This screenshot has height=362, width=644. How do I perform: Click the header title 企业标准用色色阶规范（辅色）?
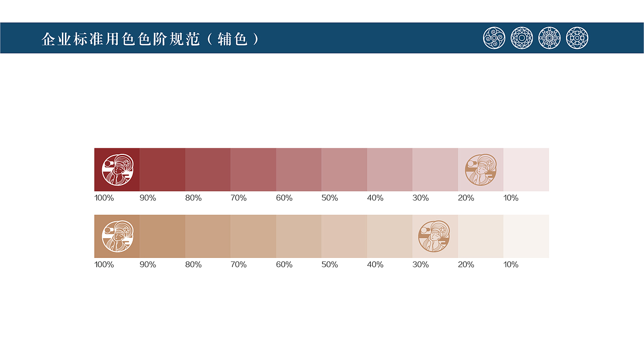pyautogui.click(x=150, y=39)
